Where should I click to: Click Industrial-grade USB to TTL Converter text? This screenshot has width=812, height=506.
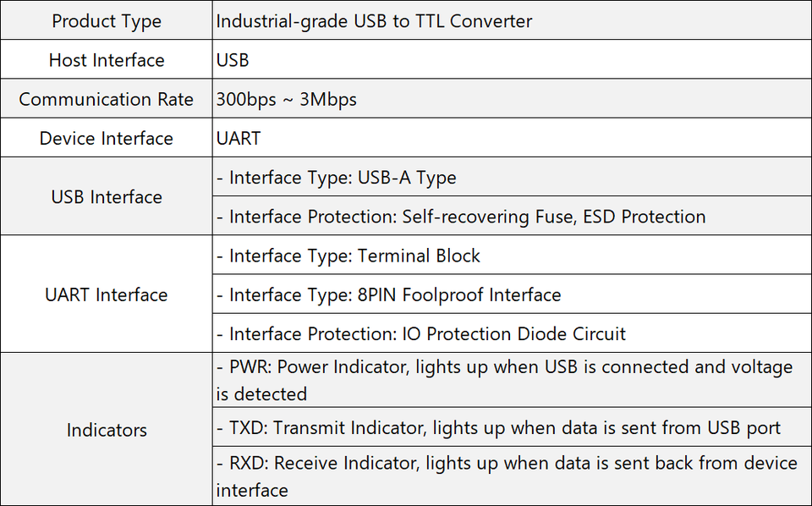pos(374,21)
